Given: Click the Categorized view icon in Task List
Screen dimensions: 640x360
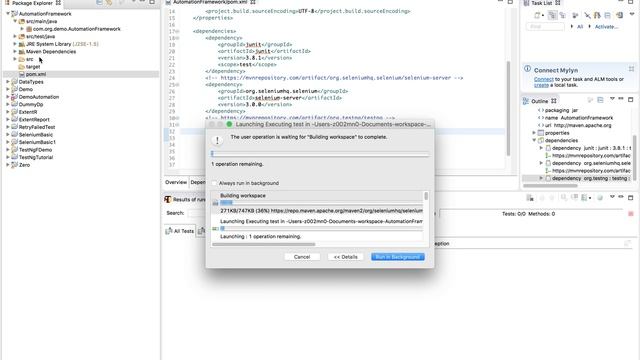Looking at the screenshot, I should point(552,16).
